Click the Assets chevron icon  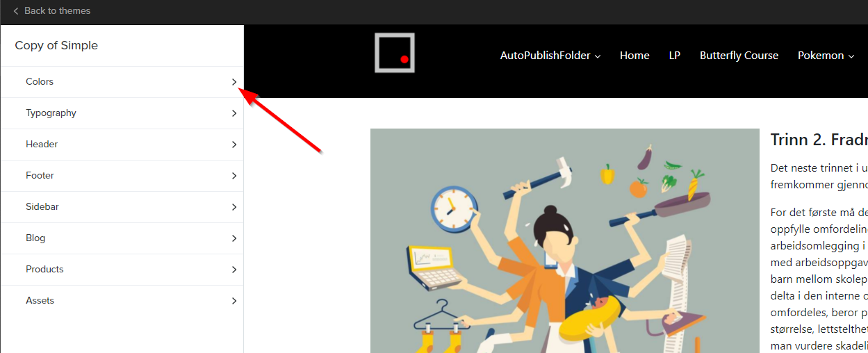pos(234,301)
